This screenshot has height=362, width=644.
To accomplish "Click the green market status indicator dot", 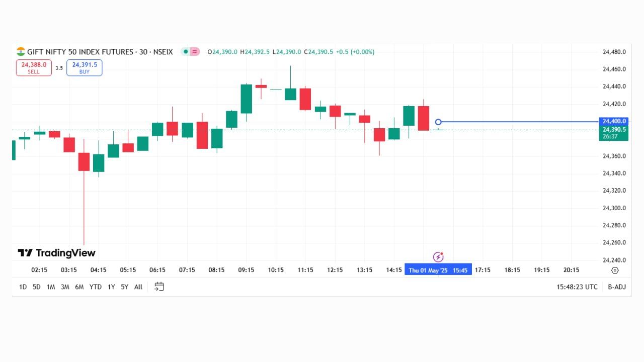I will coord(186,52).
